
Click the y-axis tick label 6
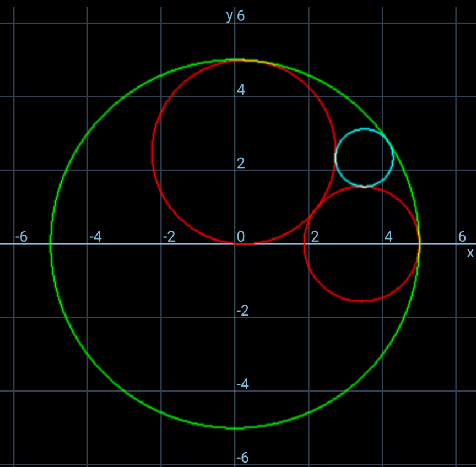point(241,16)
